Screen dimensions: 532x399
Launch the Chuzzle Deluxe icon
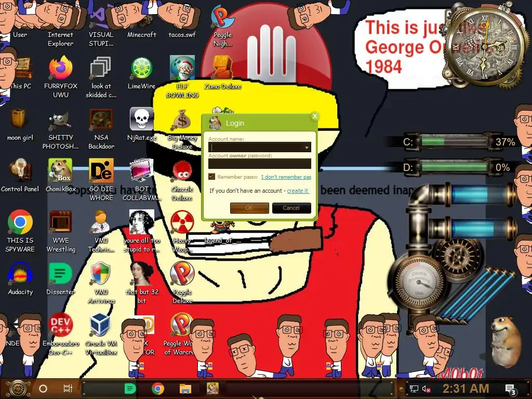pyautogui.click(x=182, y=180)
